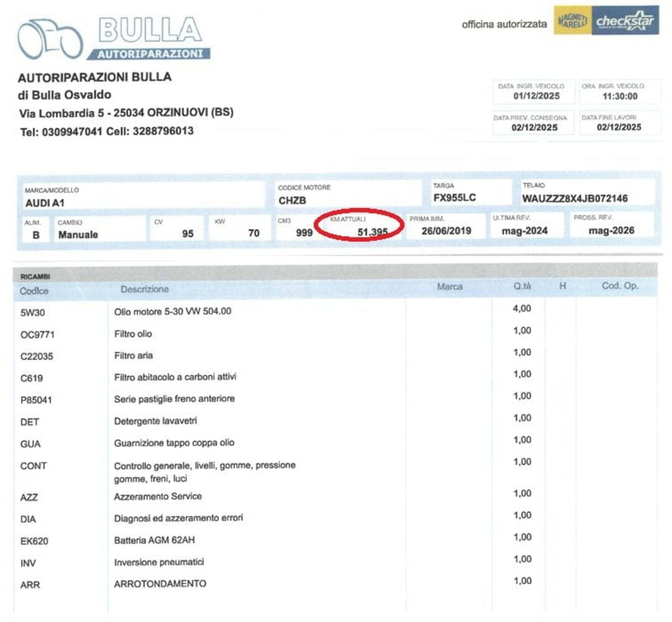Select the text 'officina autorizzata'
The width and height of the screenshot is (672, 622).
pos(504,24)
